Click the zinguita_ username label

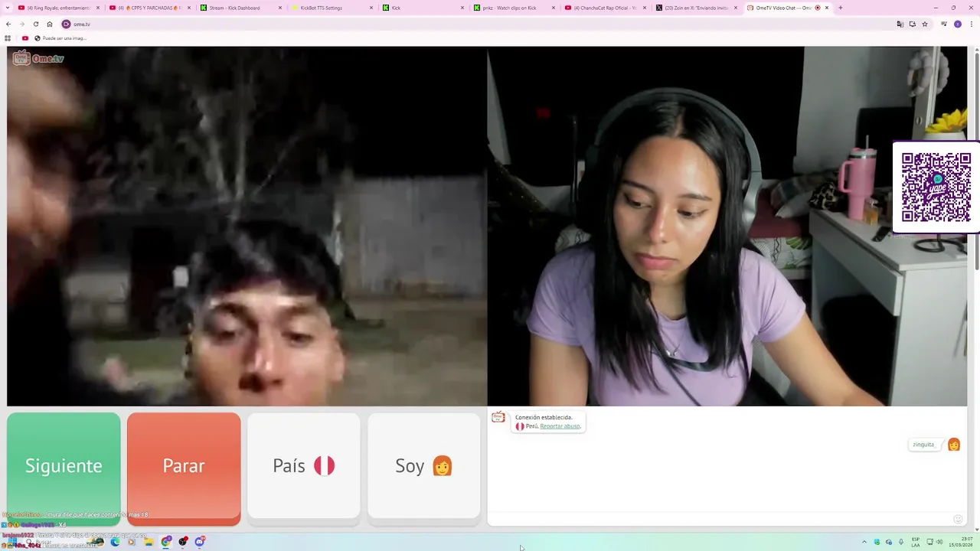(924, 445)
